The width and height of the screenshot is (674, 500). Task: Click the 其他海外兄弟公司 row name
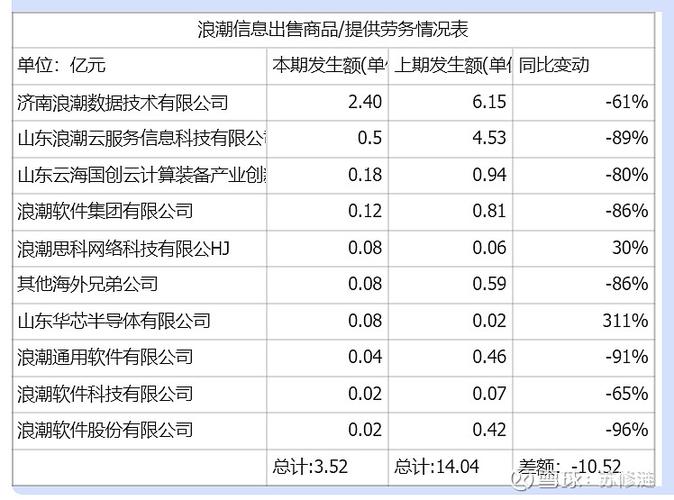(88, 284)
